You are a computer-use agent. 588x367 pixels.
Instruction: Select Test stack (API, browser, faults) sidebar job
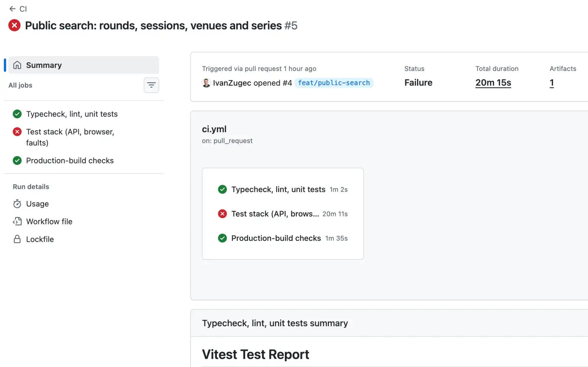pyautogui.click(x=70, y=137)
